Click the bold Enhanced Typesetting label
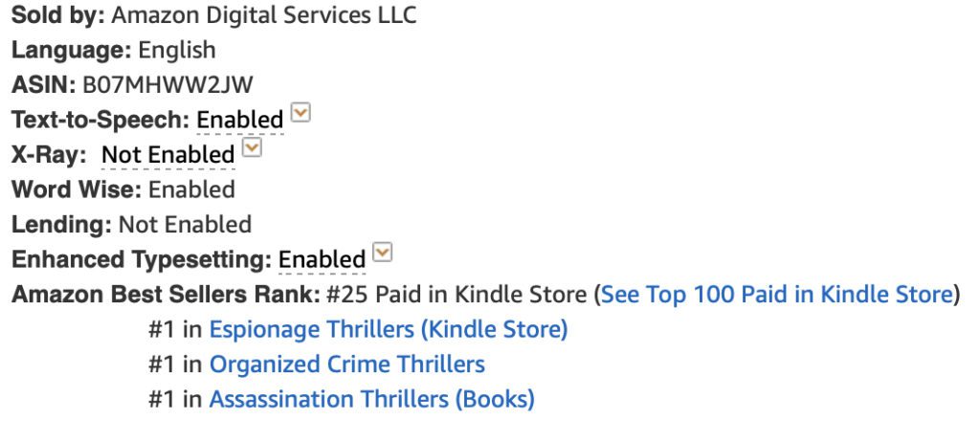The width and height of the screenshot is (980, 421). point(142,260)
